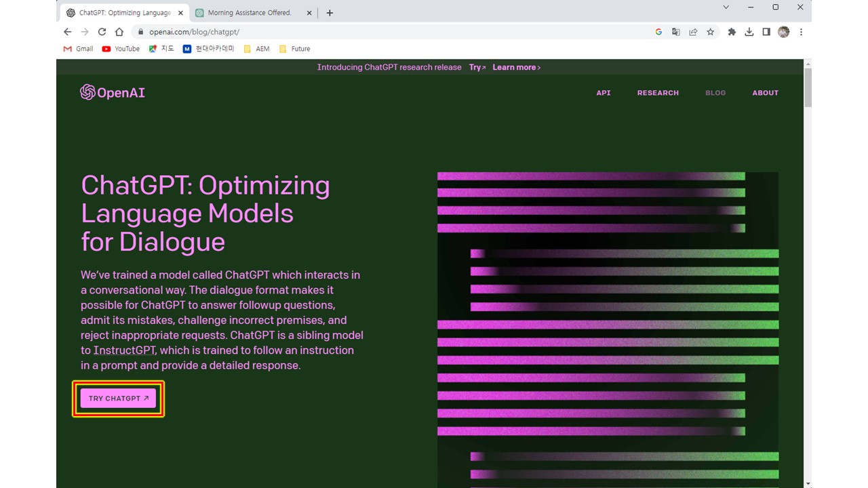Close the Morning Assistance Offered tab
This screenshot has height=488, width=868.
coord(309,13)
